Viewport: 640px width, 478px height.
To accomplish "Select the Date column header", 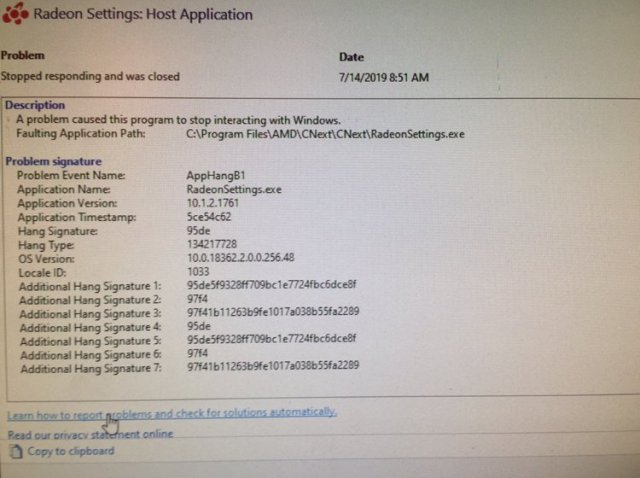I will coord(351,57).
